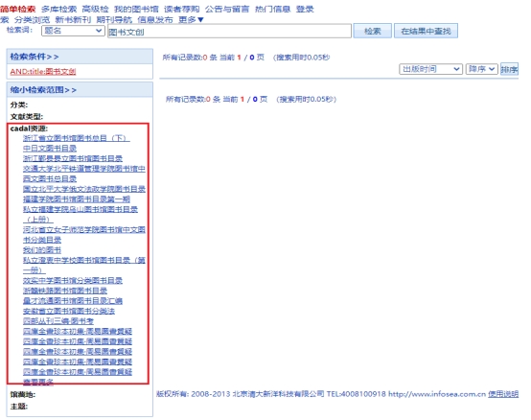Expand the 更多 navigation menu
The width and height of the screenshot is (531, 420).
[191, 19]
